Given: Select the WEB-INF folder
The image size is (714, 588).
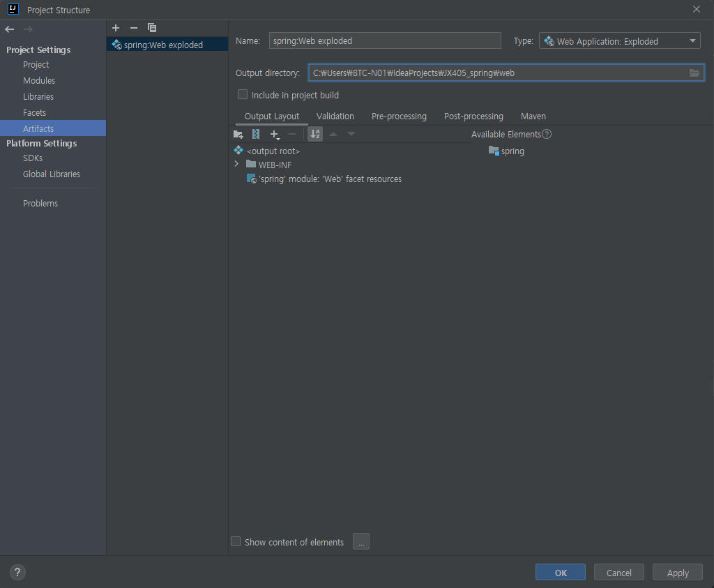Looking at the screenshot, I should coord(275,165).
